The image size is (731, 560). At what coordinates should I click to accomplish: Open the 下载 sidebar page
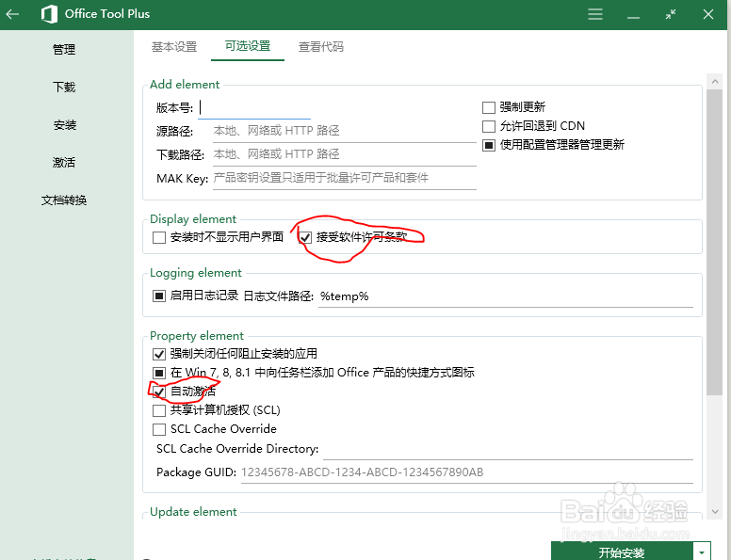[64, 88]
